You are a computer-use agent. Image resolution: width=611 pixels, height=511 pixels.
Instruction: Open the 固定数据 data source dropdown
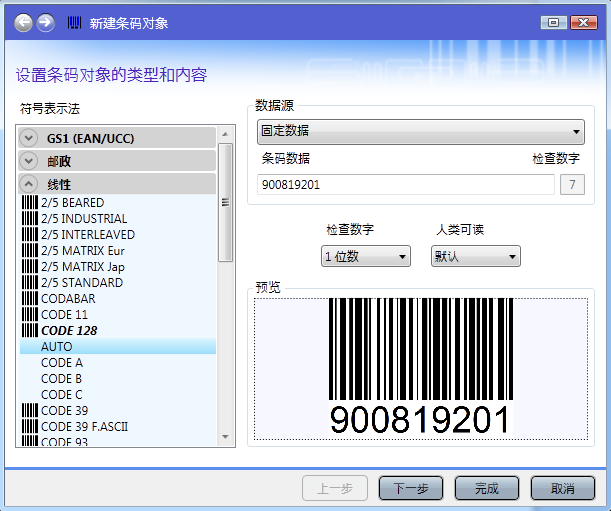[421, 131]
